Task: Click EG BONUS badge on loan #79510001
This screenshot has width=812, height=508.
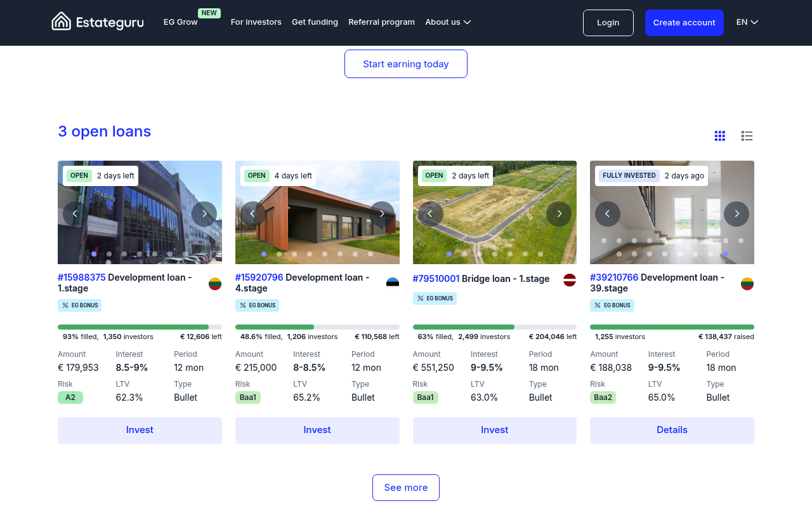Action: pyautogui.click(x=435, y=298)
